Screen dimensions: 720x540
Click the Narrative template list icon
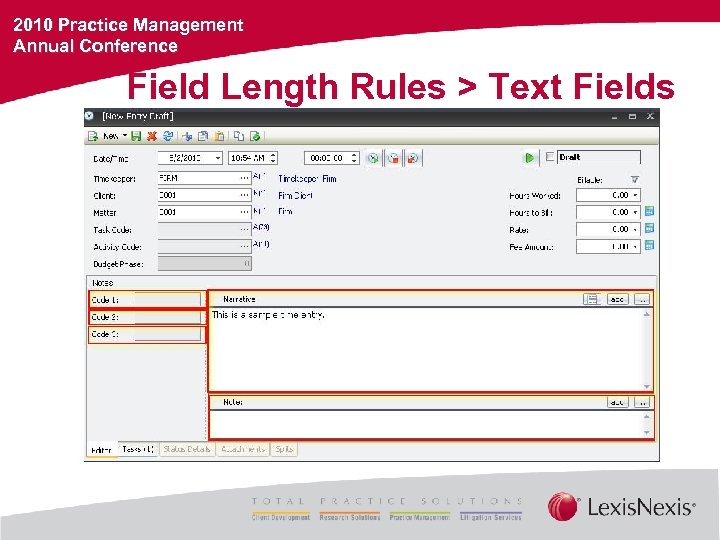click(x=592, y=299)
